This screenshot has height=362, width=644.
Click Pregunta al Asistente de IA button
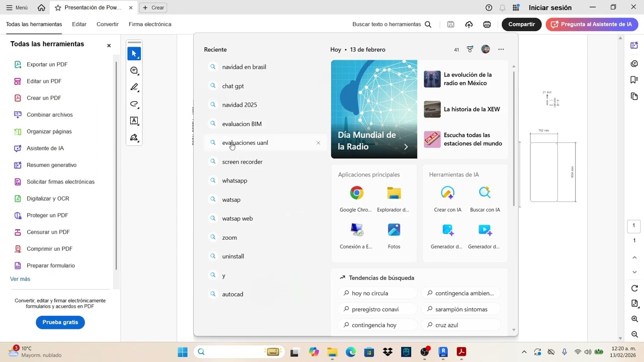point(592,24)
